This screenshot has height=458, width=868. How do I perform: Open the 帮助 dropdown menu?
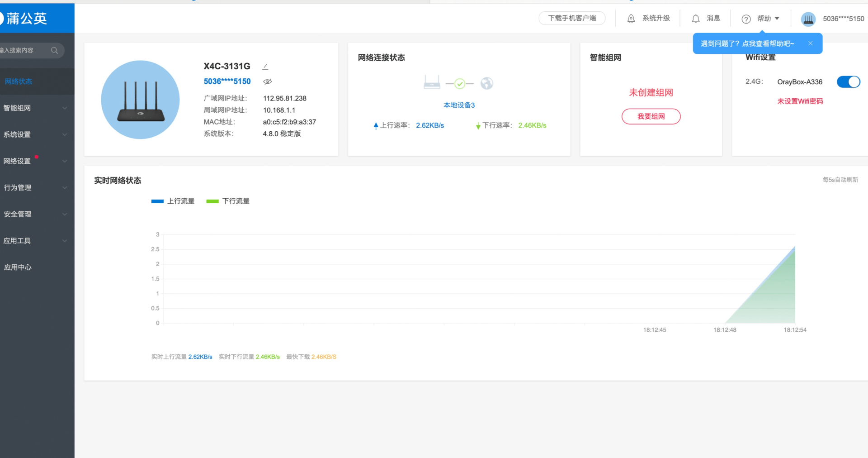768,19
